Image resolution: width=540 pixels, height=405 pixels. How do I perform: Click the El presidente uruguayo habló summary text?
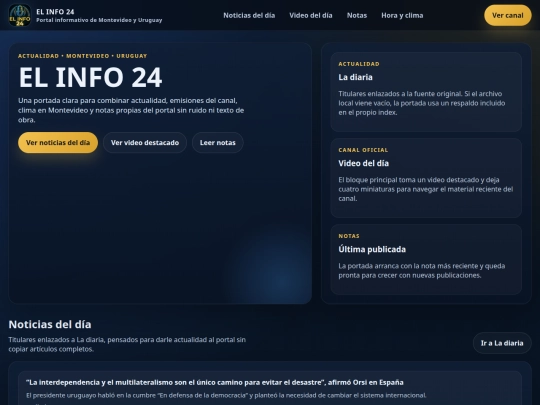point(226,395)
